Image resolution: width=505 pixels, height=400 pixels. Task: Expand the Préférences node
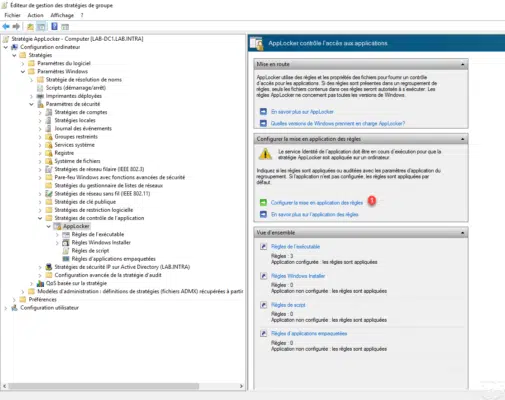point(14,300)
